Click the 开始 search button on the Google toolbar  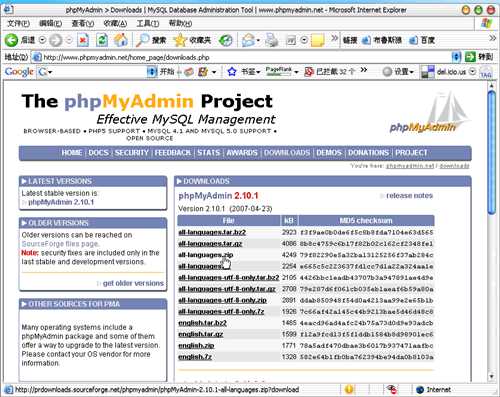pyautogui.click(x=166, y=72)
